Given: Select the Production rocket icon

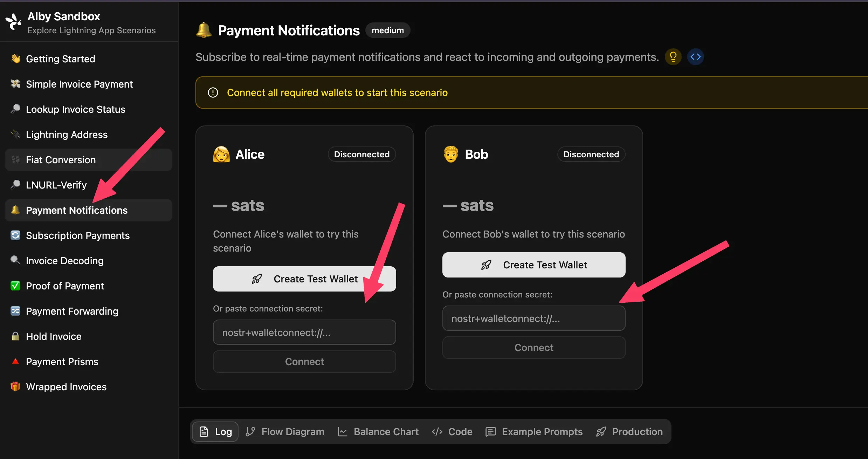Looking at the screenshot, I should pyautogui.click(x=601, y=432).
